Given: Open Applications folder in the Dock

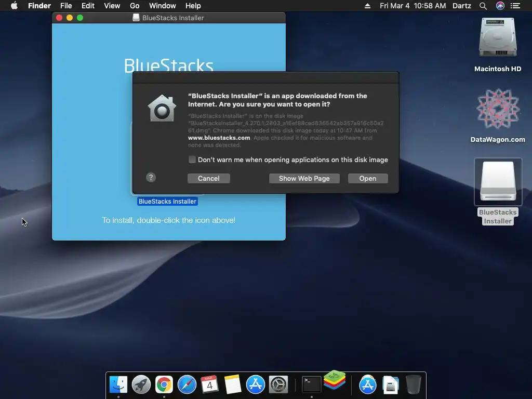Looking at the screenshot, I should 367,384.
